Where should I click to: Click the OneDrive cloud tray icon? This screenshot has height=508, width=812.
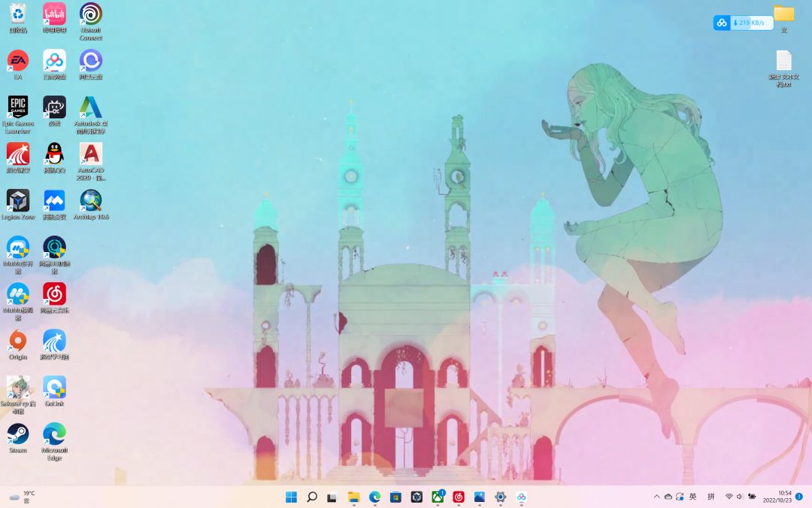pyautogui.click(x=668, y=497)
